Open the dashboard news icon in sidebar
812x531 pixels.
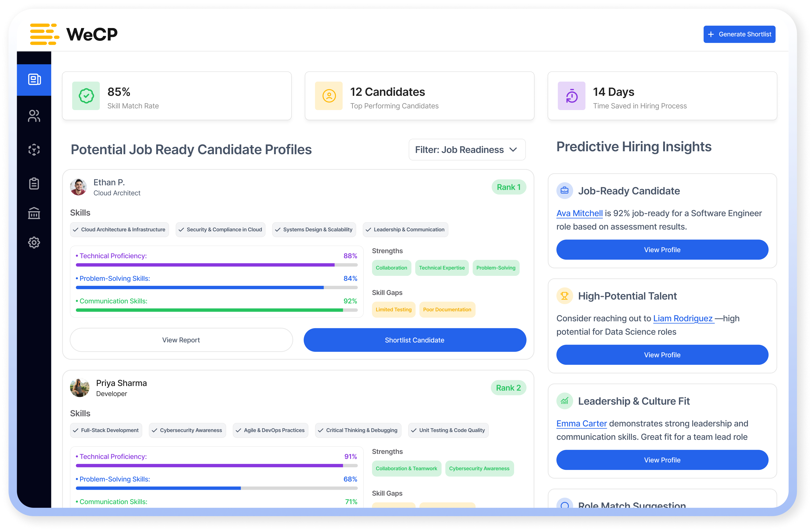click(x=34, y=80)
